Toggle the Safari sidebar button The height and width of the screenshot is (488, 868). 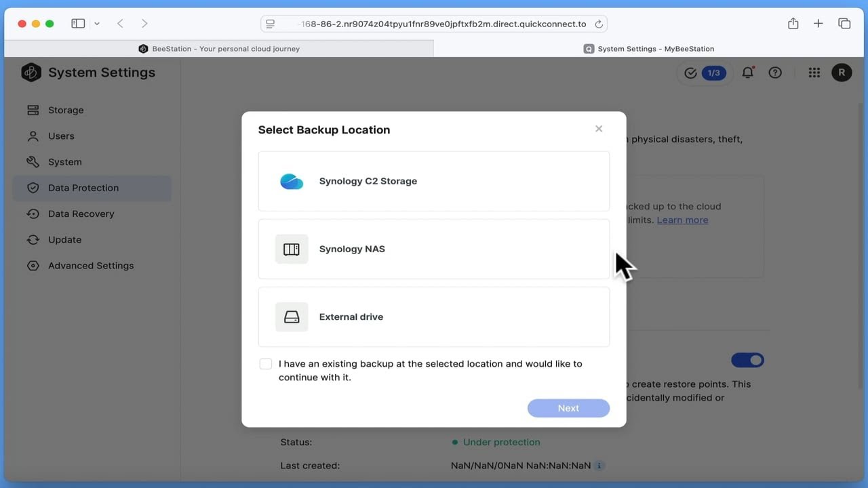pyautogui.click(x=78, y=24)
